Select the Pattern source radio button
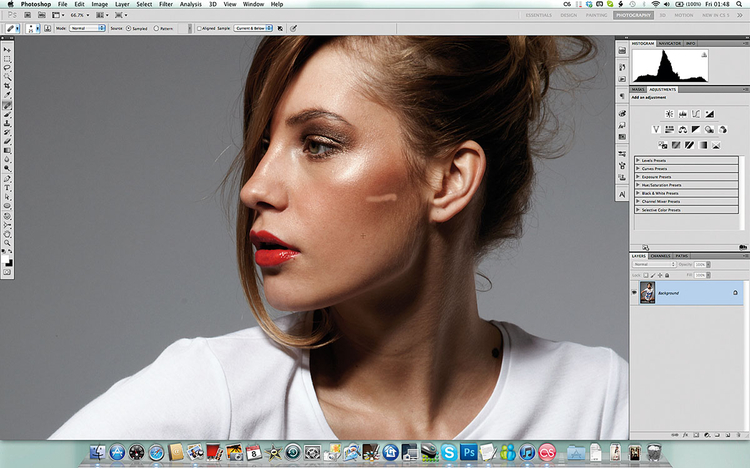 coord(156,28)
